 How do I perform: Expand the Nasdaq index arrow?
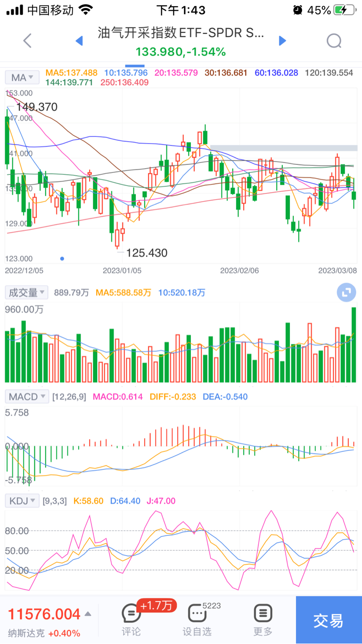(x=88, y=614)
